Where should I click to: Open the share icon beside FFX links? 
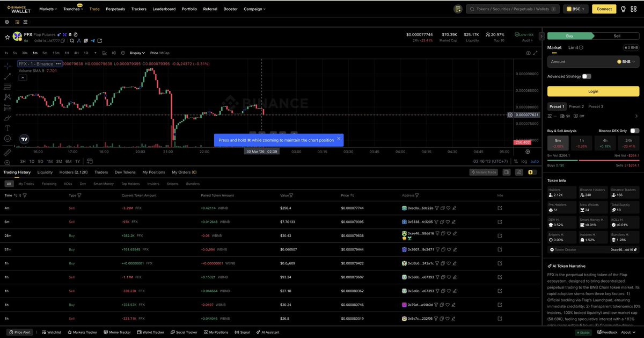pos(99,41)
